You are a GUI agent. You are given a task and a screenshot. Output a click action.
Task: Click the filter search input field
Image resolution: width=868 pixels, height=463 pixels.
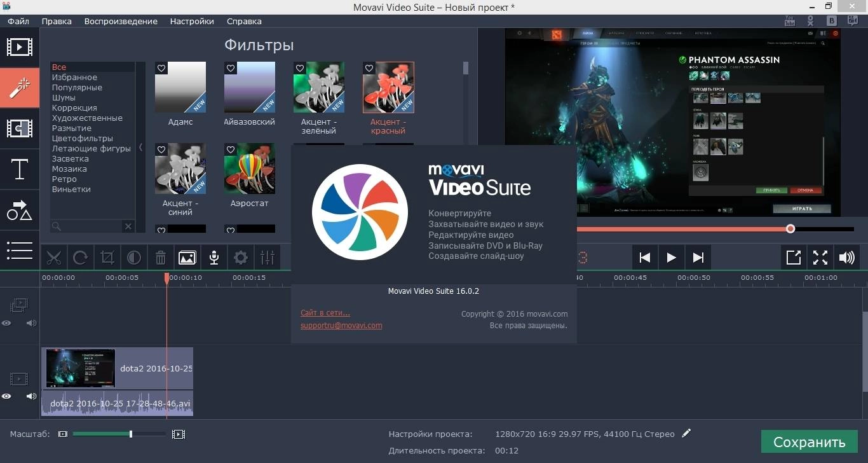pyautogui.click(x=86, y=226)
